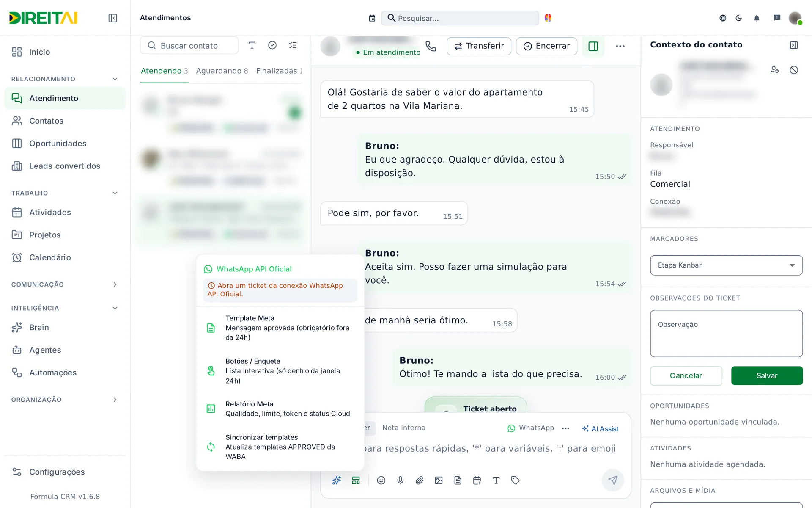The height and width of the screenshot is (508, 812).
Task: Go to Início in sidebar
Action: [65, 52]
